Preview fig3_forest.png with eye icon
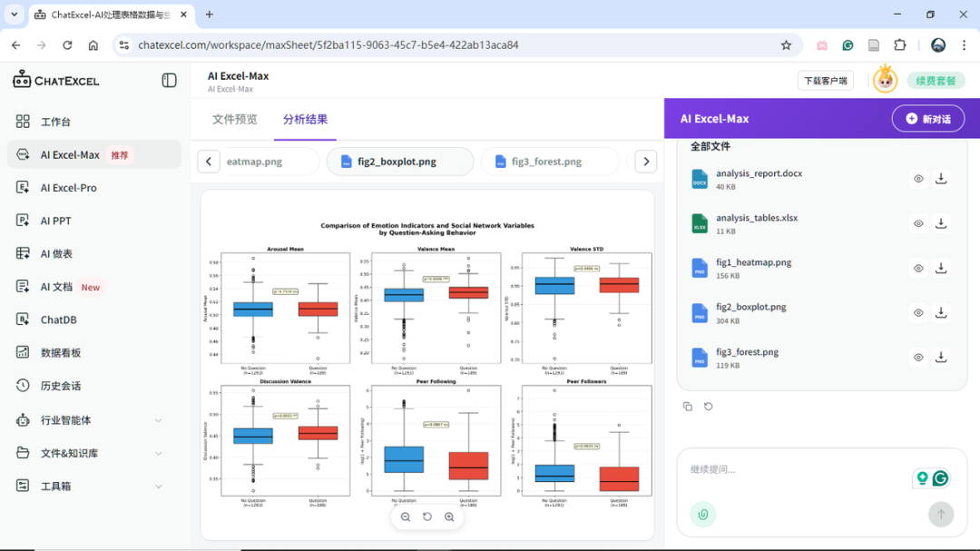The height and width of the screenshot is (551, 980). pyautogui.click(x=918, y=357)
